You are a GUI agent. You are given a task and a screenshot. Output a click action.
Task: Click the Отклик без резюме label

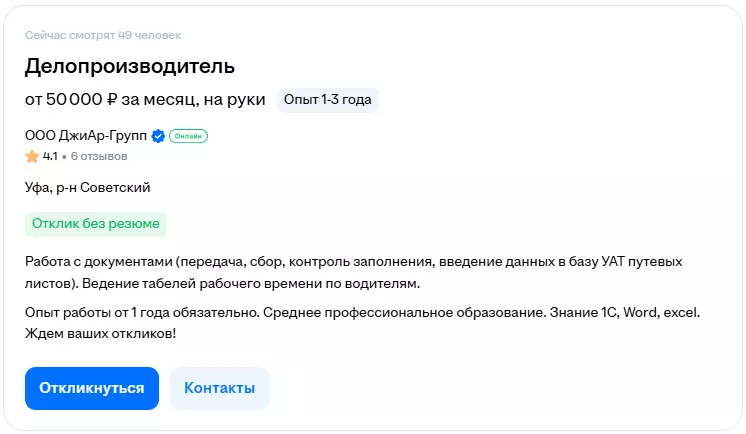96,224
